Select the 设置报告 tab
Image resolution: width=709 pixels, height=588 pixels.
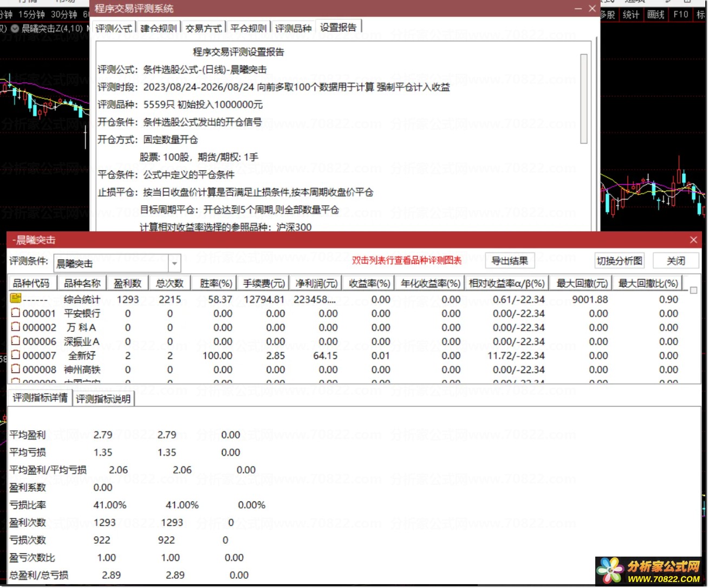click(x=339, y=27)
